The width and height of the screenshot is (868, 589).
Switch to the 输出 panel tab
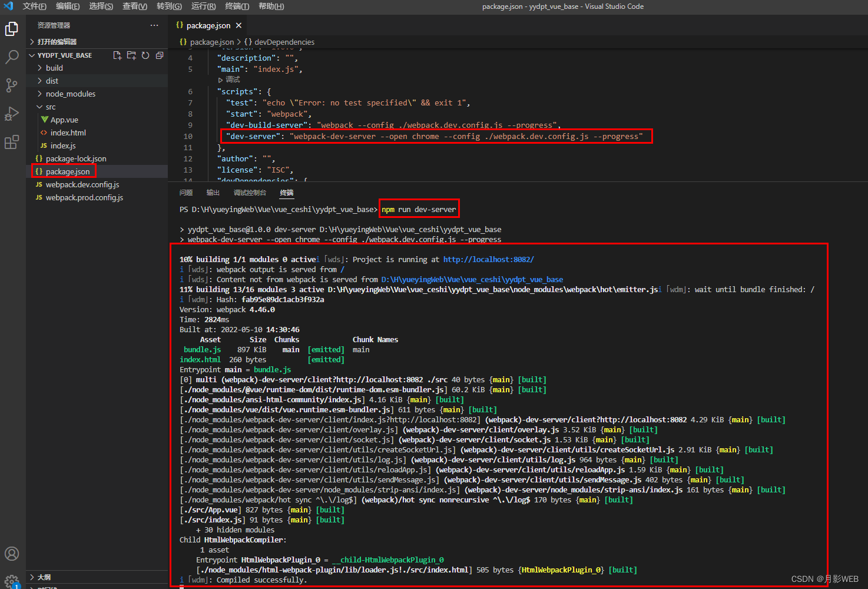[213, 193]
